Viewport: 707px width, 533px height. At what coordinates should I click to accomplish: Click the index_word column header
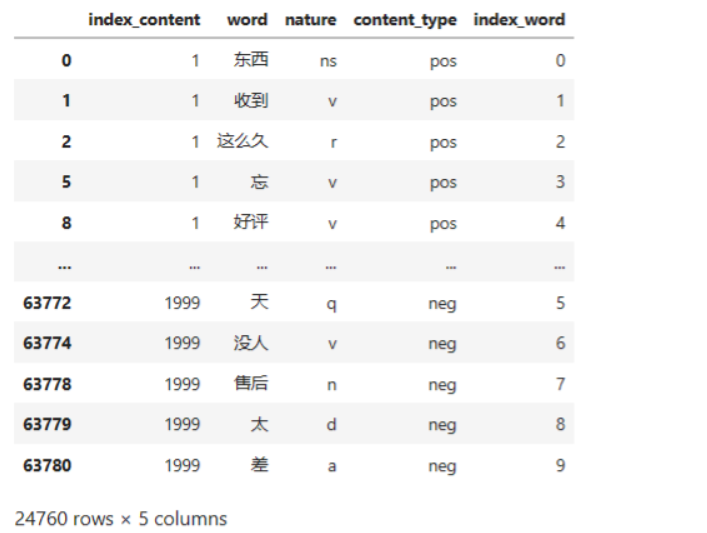519,19
